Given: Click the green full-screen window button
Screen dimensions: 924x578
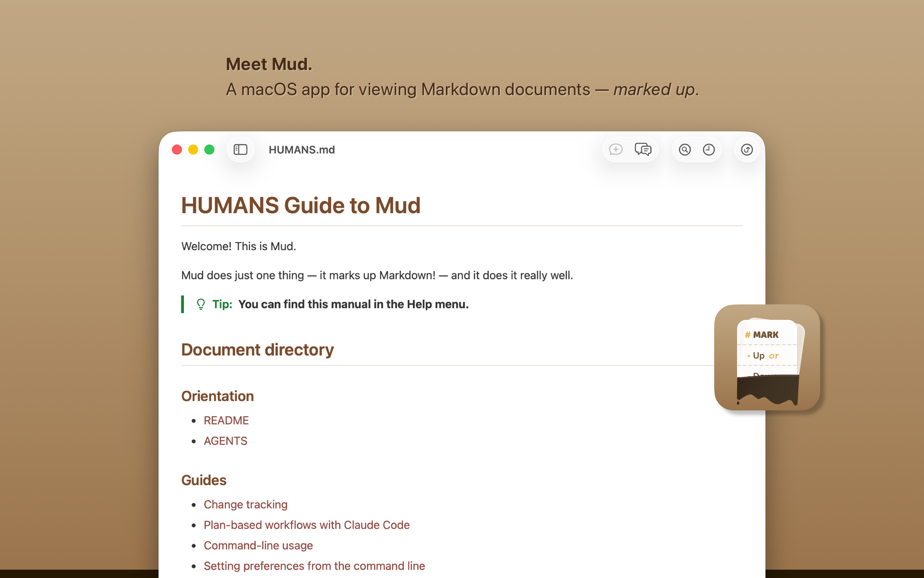Looking at the screenshot, I should [x=209, y=149].
